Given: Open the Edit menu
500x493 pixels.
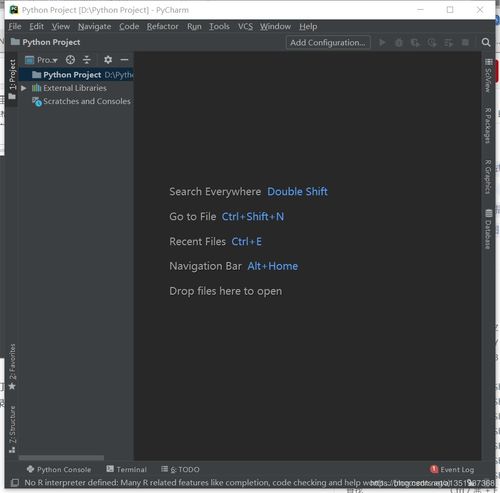Looking at the screenshot, I should coord(36,26).
